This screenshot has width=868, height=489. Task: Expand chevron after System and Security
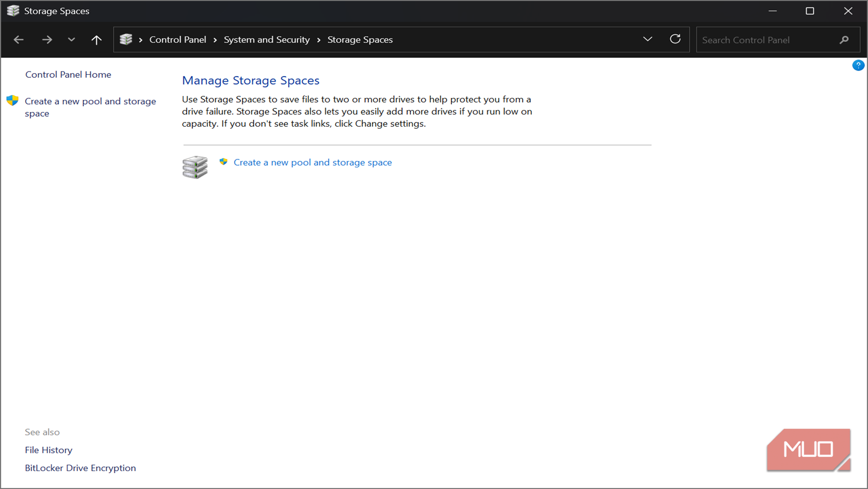click(x=319, y=40)
